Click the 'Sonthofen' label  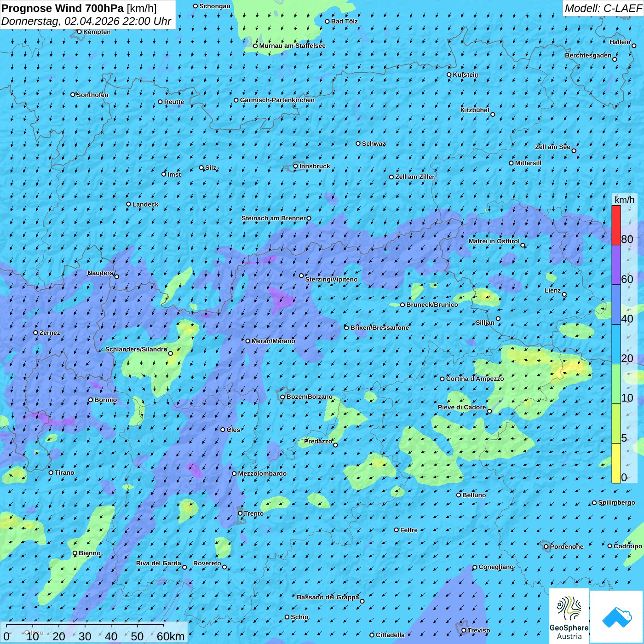pyautogui.click(x=92, y=95)
